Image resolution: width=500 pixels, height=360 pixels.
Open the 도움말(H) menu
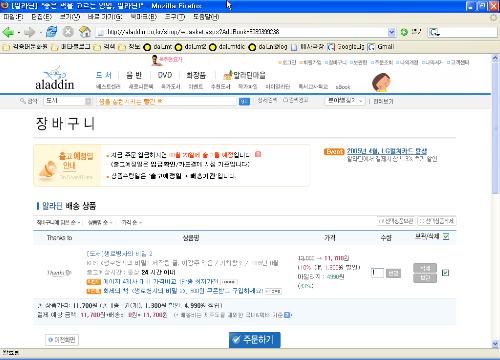point(206,17)
